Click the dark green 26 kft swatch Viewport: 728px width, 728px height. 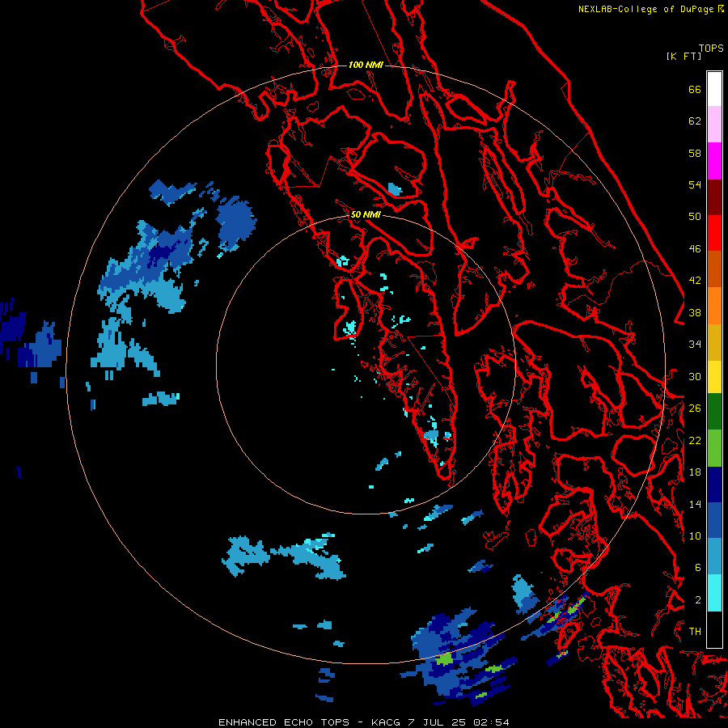[714, 412]
